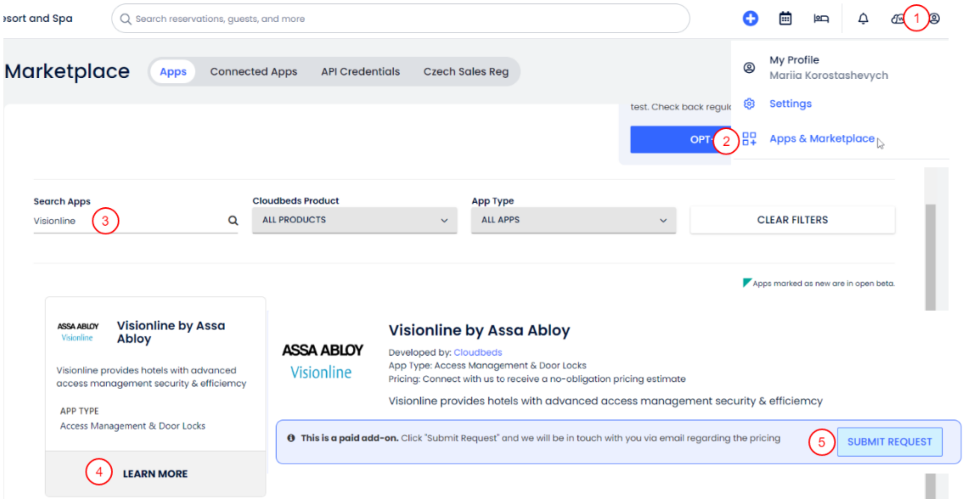Click the apps in open beta note
The height and width of the screenshot is (499, 980).
click(x=823, y=283)
